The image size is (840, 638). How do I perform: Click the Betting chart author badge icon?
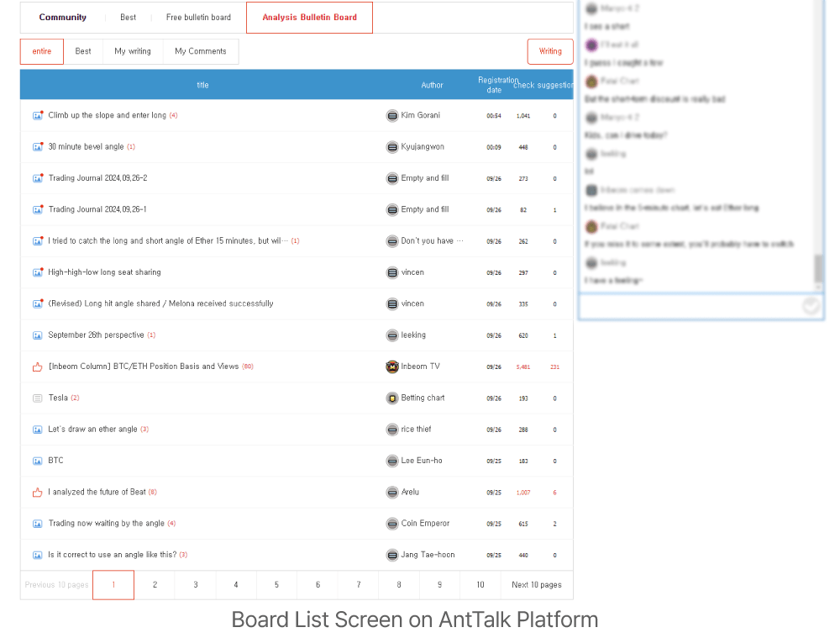point(391,398)
